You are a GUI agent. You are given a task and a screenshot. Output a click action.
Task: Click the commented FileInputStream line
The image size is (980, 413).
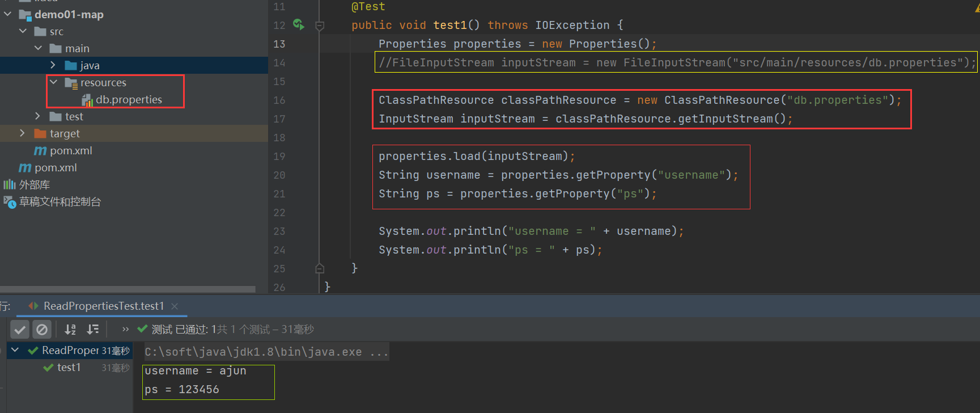[677, 62]
